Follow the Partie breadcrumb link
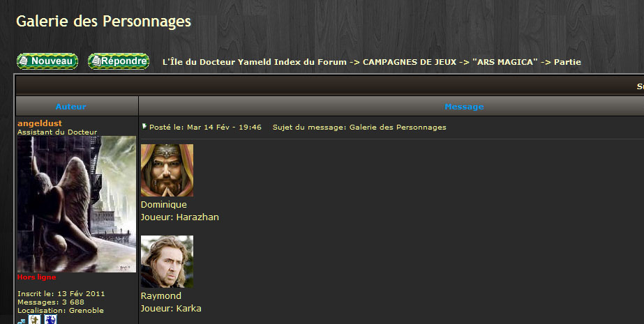644x324 pixels. 567,62
